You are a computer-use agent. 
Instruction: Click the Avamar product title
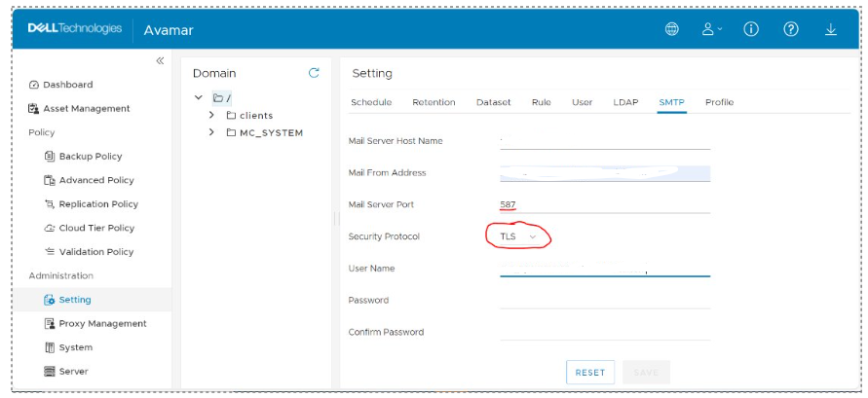pos(169,30)
